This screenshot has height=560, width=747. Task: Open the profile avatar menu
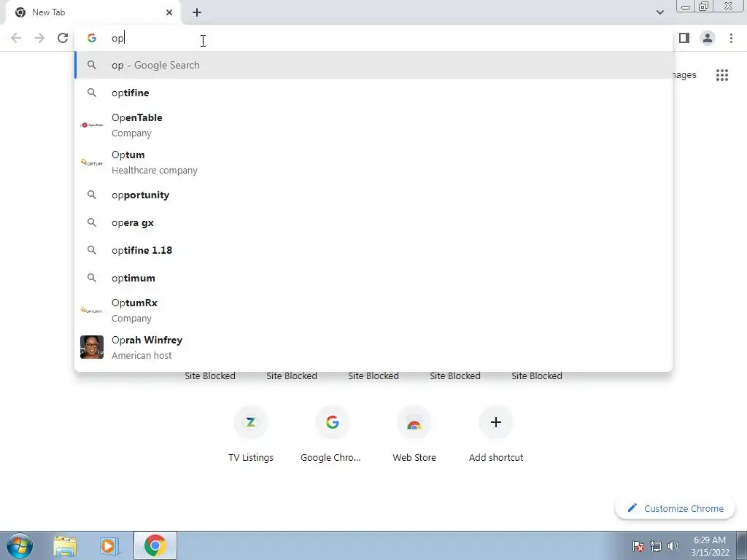[x=708, y=38]
